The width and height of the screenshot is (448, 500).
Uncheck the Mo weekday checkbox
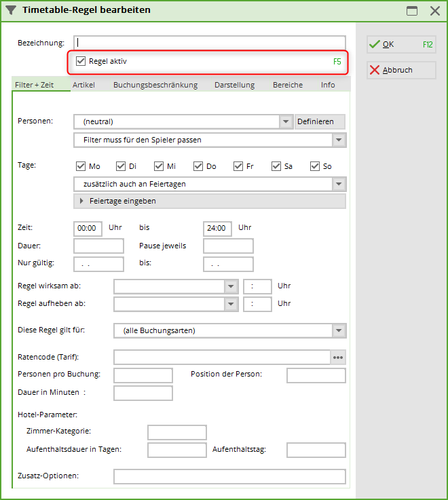(x=81, y=166)
